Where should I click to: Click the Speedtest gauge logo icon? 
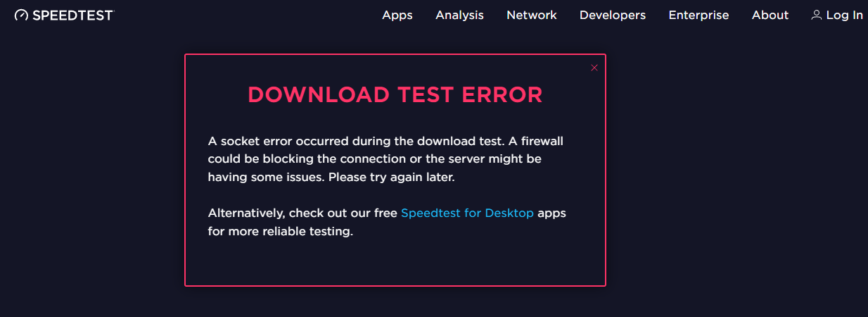21,15
